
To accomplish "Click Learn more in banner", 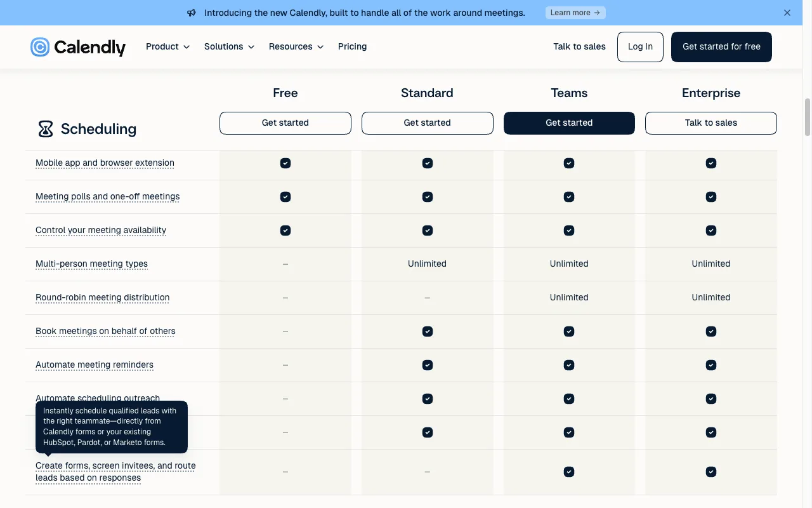I will pyautogui.click(x=575, y=13).
